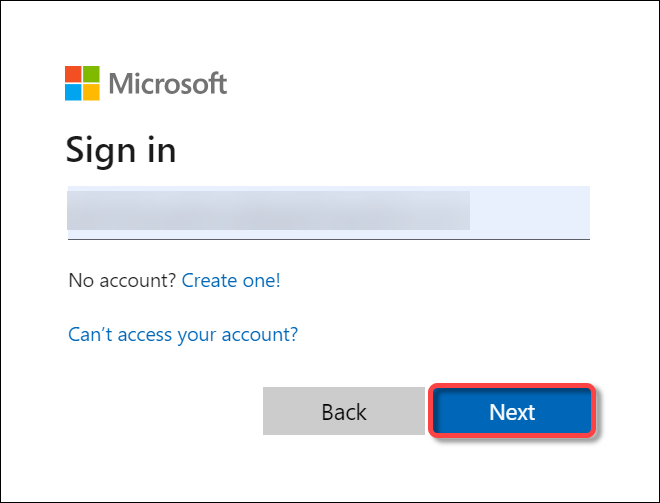Focus the email sign-in input field
Image resolution: width=660 pixels, height=503 pixels.
coord(329,213)
